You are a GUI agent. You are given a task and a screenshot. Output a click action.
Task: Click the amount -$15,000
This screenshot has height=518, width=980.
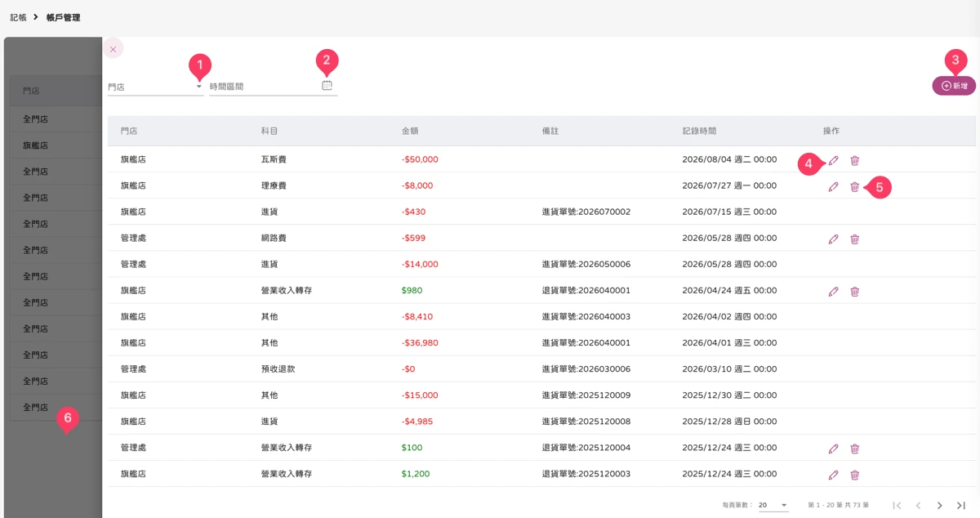coord(420,395)
